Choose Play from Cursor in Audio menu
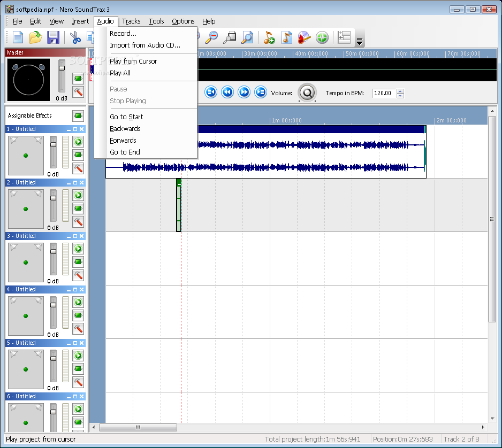Image resolution: width=502 pixels, height=448 pixels. coord(133,61)
